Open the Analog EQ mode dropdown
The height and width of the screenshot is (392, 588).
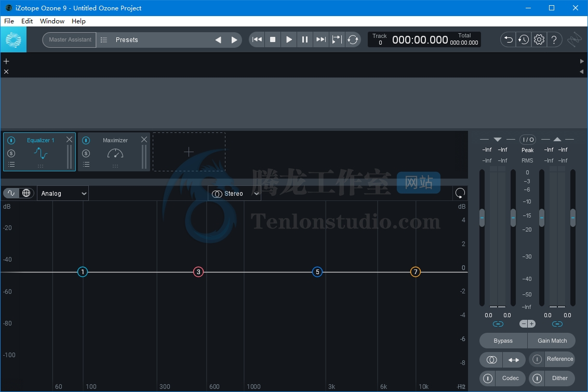click(x=63, y=193)
